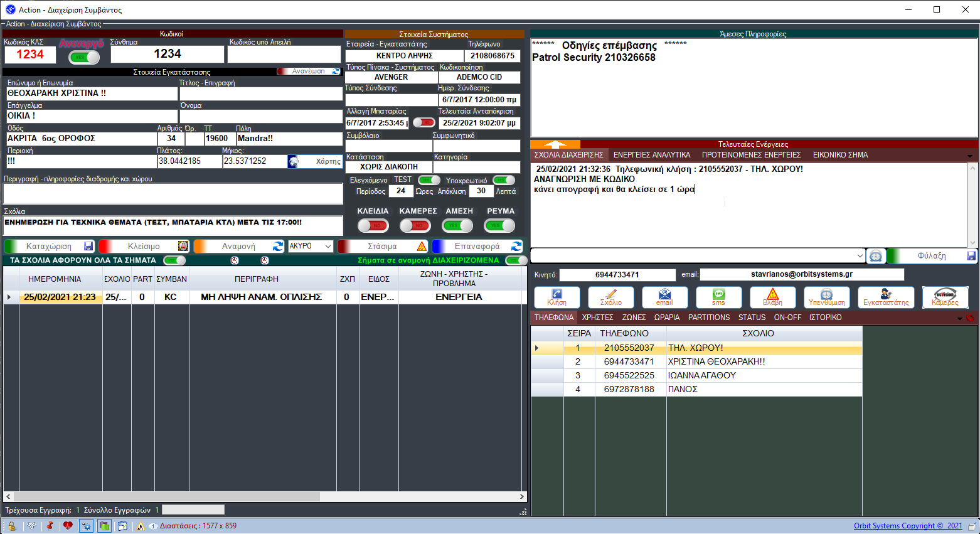Image resolution: width=980 pixels, height=534 pixels.
Task: Send an sms via the green SMS icon
Action: (718, 297)
